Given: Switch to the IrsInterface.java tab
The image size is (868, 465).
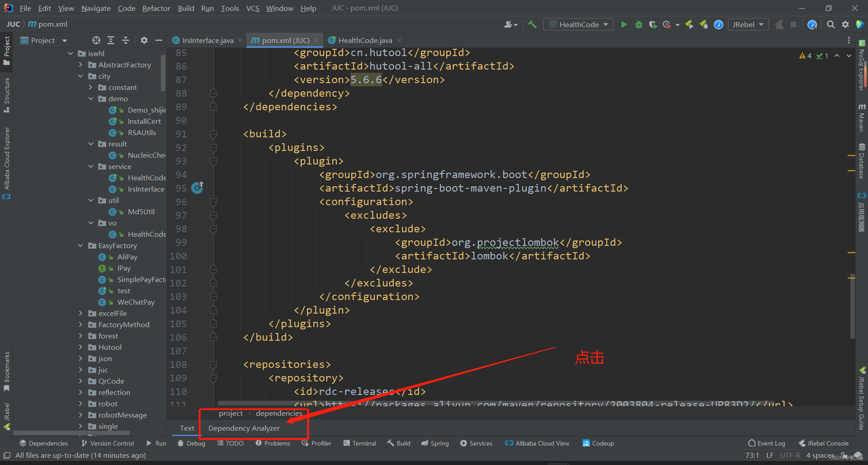Looking at the screenshot, I should click(x=208, y=40).
